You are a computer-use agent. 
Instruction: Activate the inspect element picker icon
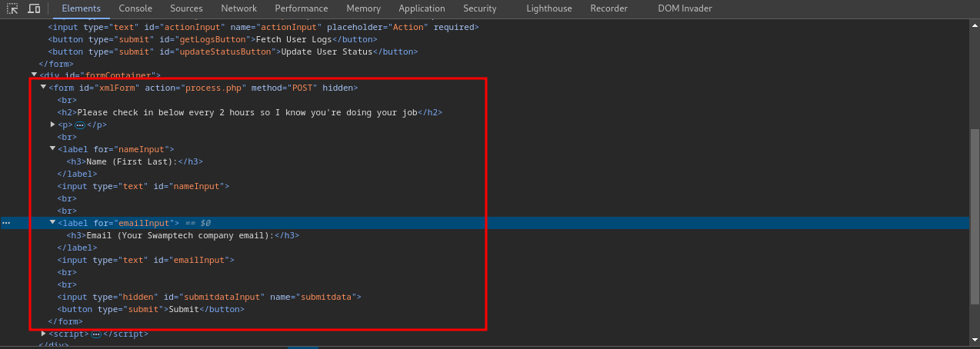click(12, 8)
